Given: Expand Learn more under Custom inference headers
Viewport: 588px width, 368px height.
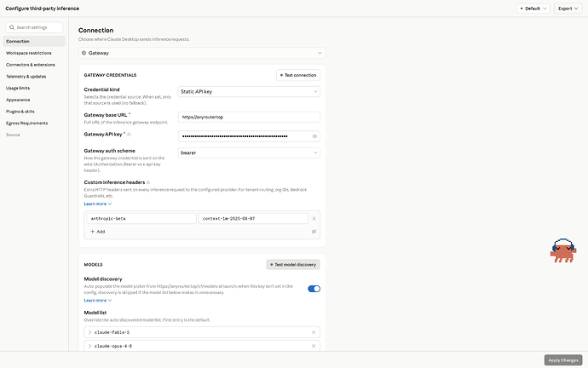Looking at the screenshot, I should pyautogui.click(x=98, y=204).
